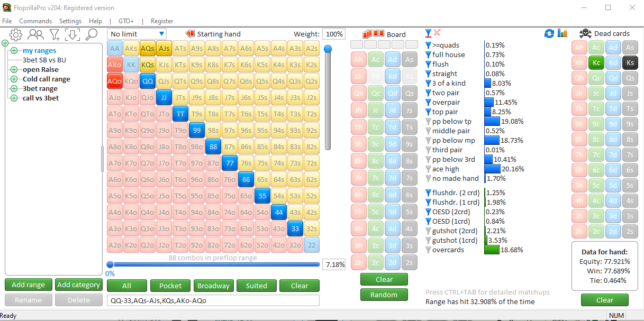Image resolution: width=644 pixels, height=321 pixels.
Task: Open the Help menu
Action: pyautogui.click(x=96, y=21)
